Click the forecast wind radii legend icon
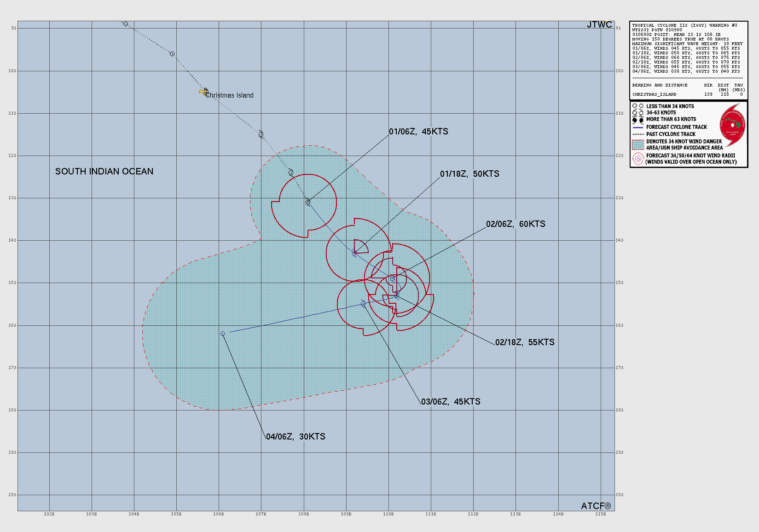The height and width of the screenshot is (532, 759). (x=637, y=159)
